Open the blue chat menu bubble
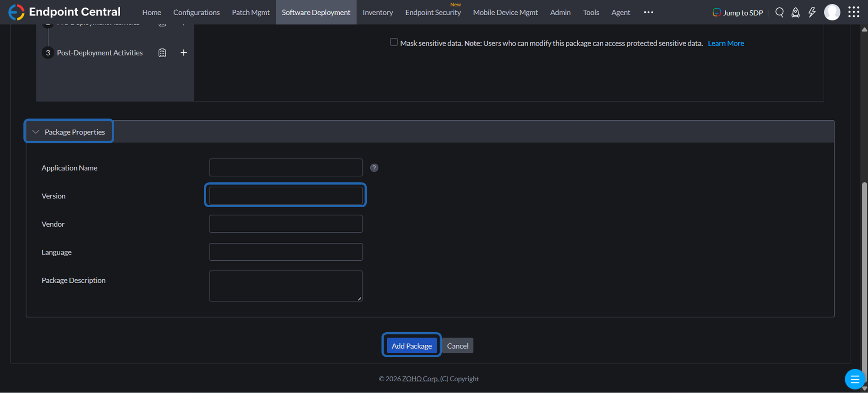The width and height of the screenshot is (868, 393). coord(855,379)
